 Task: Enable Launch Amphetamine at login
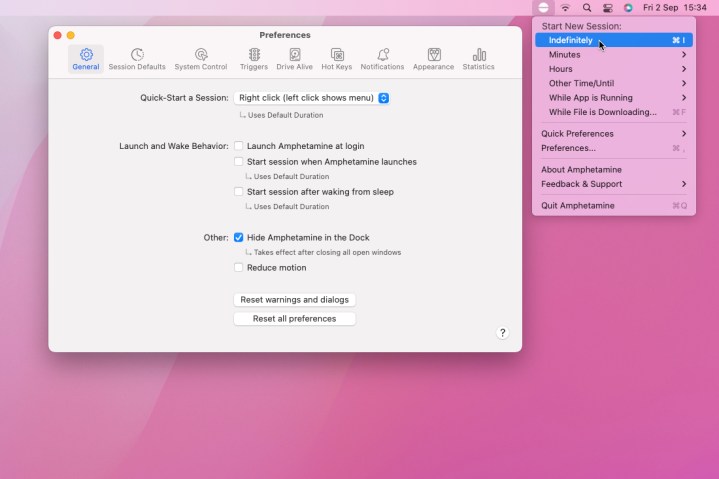(239, 146)
